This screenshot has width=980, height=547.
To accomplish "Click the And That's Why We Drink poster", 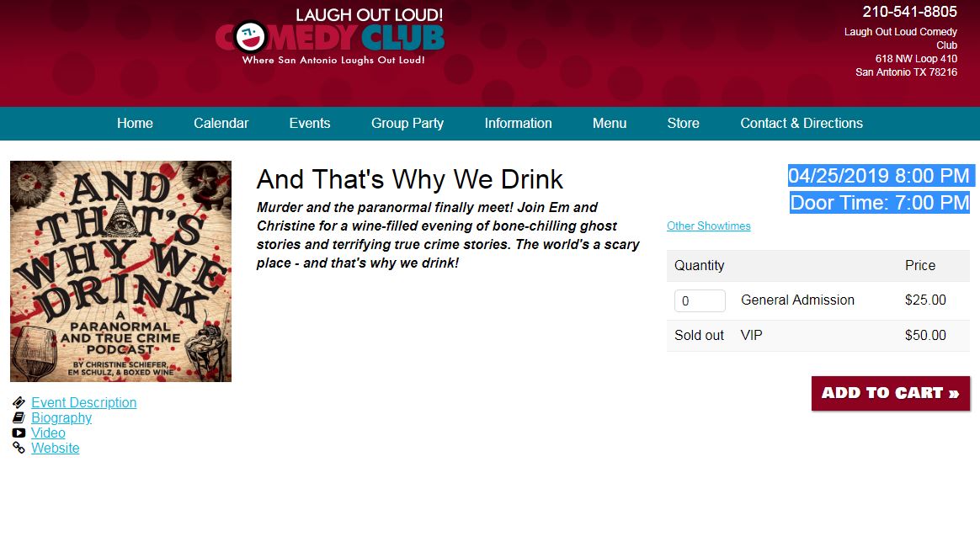I will [120, 271].
